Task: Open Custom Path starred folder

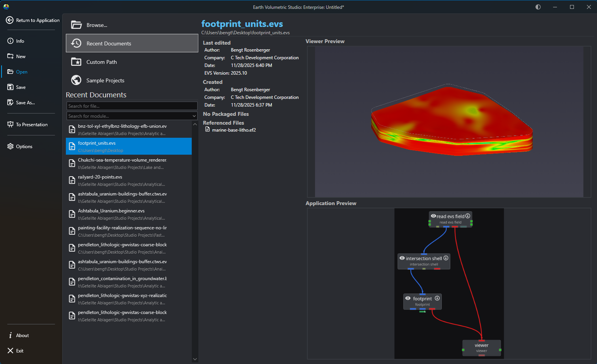Action: pos(76,62)
